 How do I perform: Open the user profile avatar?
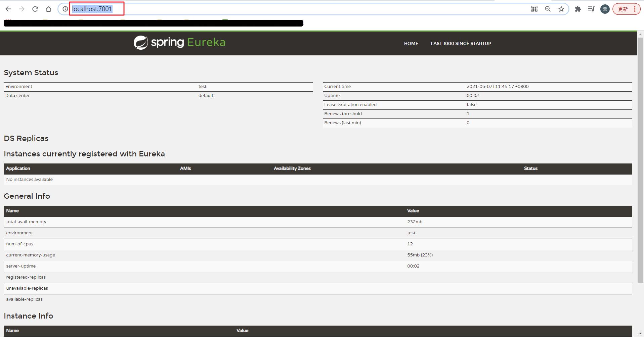pos(605,9)
